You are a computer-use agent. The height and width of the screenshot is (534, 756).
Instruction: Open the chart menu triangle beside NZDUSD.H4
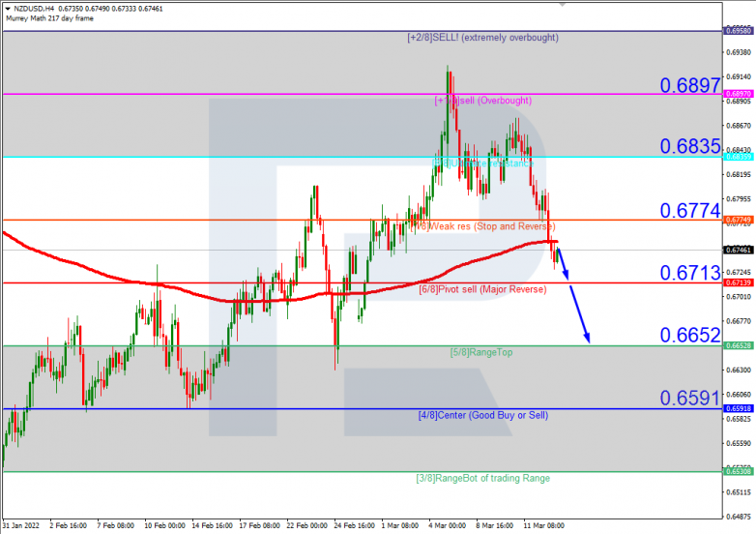pos(8,9)
